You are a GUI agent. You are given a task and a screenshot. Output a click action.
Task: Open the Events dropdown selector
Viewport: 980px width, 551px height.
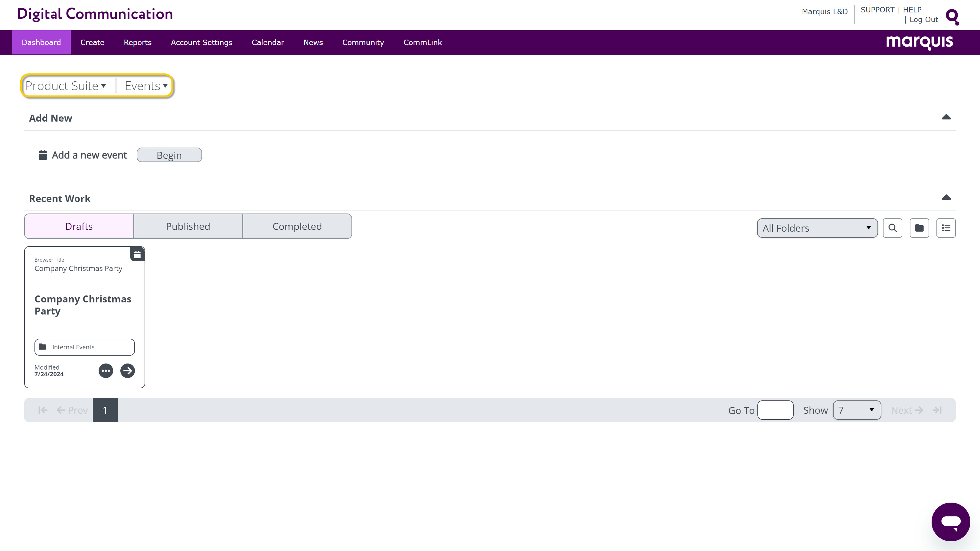(146, 86)
